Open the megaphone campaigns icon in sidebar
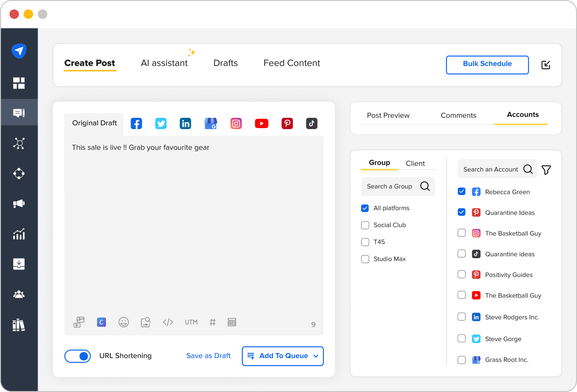The width and height of the screenshot is (577, 392). pos(19,204)
